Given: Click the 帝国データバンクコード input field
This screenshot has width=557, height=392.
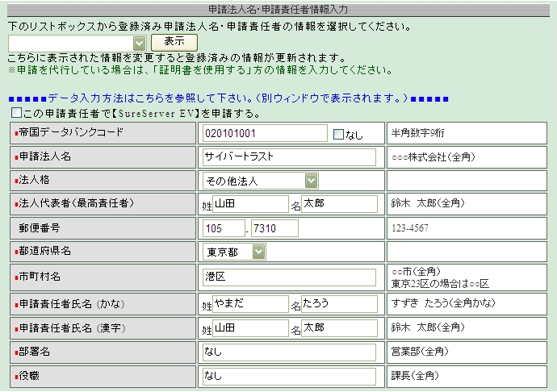Looking at the screenshot, I should tap(265, 133).
